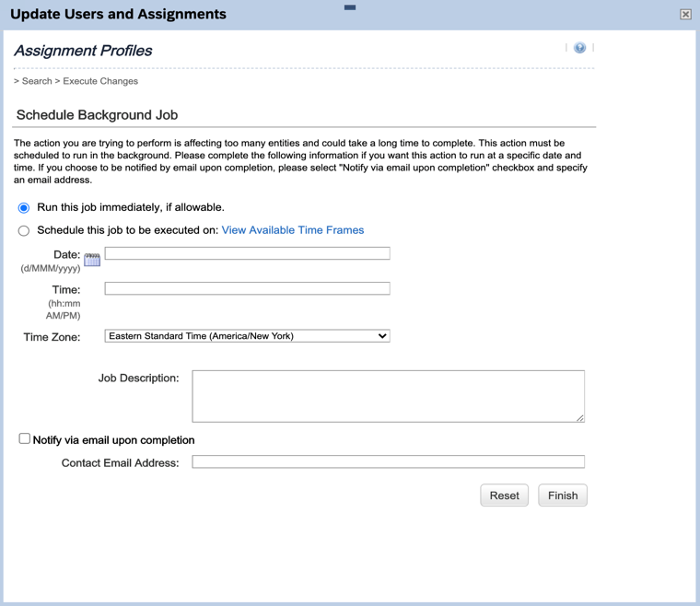
Task: Click the Finish button
Action: pyautogui.click(x=562, y=495)
